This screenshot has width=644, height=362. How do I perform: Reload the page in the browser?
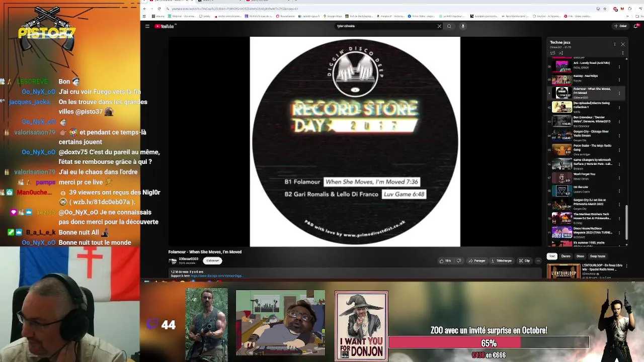[x=159, y=9]
